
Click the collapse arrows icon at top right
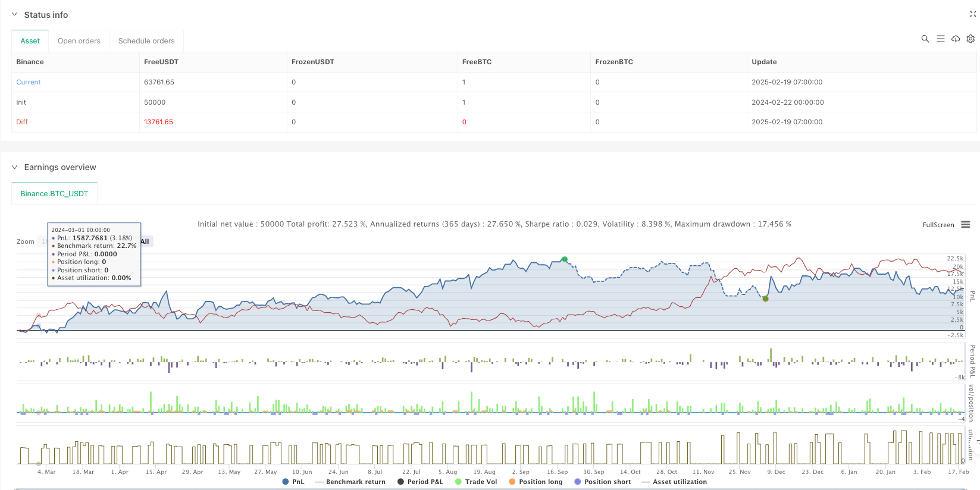coord(973,14)
